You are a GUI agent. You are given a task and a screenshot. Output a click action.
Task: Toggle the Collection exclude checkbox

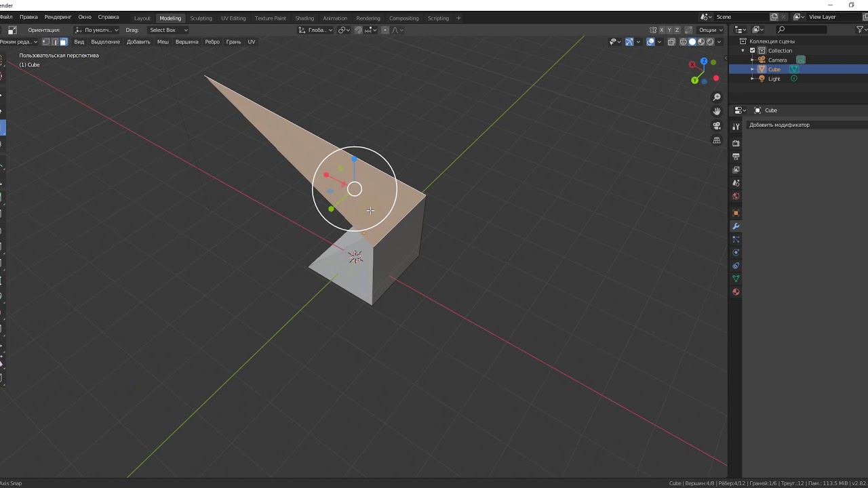pyautogui.click(x=752, y=51)
